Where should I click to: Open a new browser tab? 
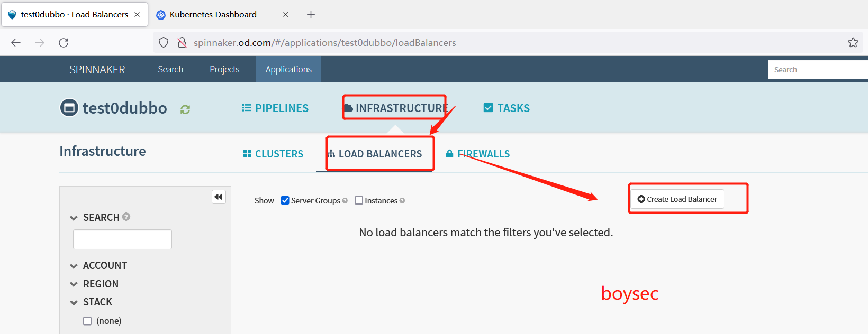coord(311,15)
